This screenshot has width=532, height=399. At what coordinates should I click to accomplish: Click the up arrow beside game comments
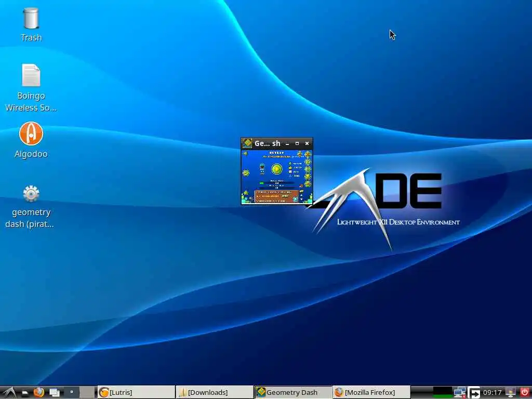(301, 195)
